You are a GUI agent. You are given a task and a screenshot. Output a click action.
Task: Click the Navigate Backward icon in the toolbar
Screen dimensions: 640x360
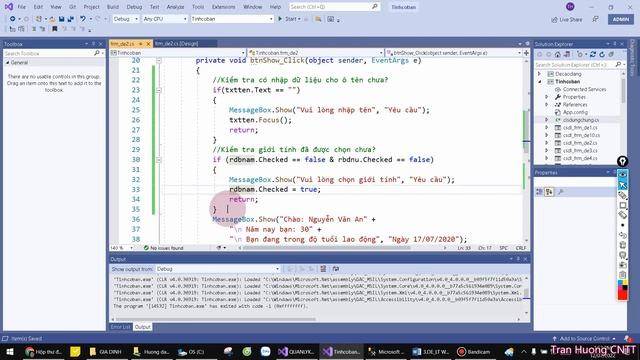pos(13,19)
